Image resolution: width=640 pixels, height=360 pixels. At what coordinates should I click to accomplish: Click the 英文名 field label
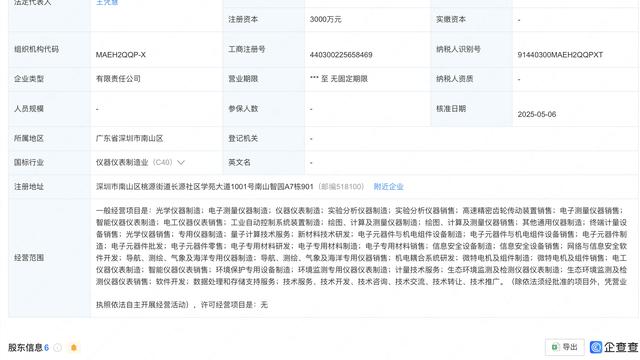239,162
